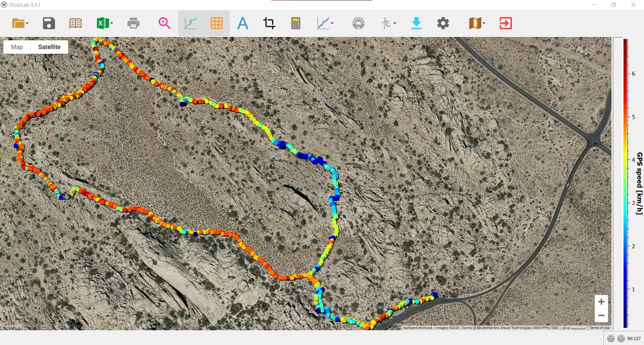Open the Keyboard shortcuts link
The height and width of the screenshot is (345, 644).
click(x=418, y=327)
